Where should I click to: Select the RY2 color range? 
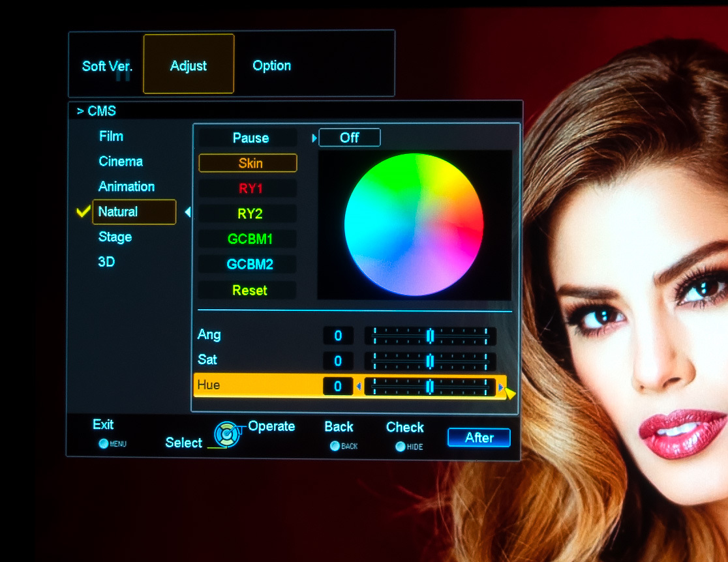(248, 213)
